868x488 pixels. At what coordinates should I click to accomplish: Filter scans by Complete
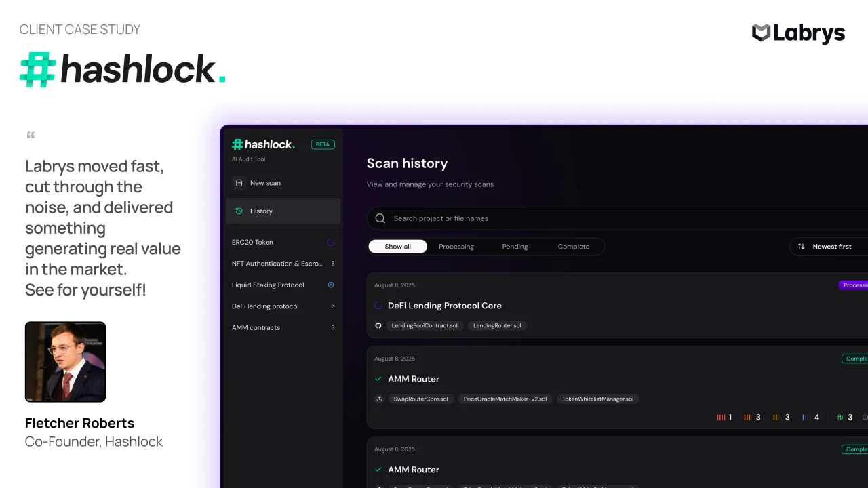click(574, 247)
